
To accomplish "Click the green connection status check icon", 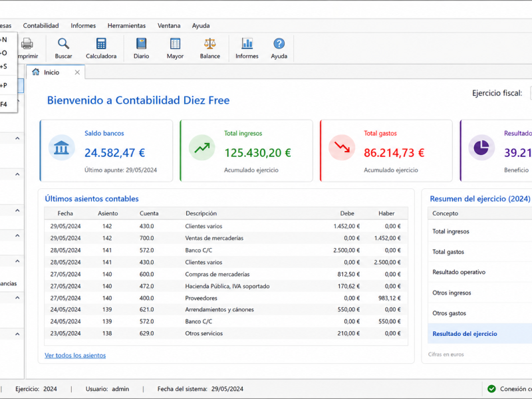I will (491, 389).
